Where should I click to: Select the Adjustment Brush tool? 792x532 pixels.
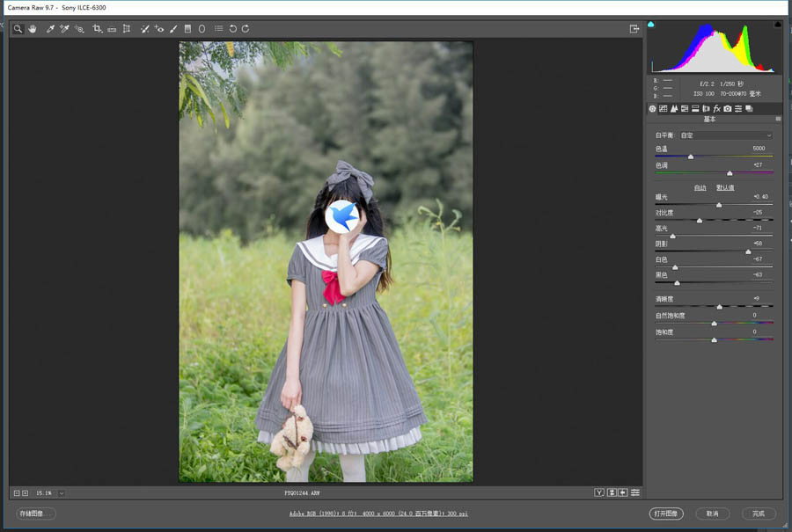tap(173, 28)
